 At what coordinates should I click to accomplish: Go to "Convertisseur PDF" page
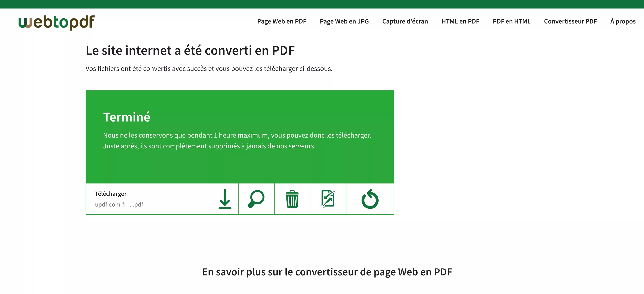tap(570, 21)
